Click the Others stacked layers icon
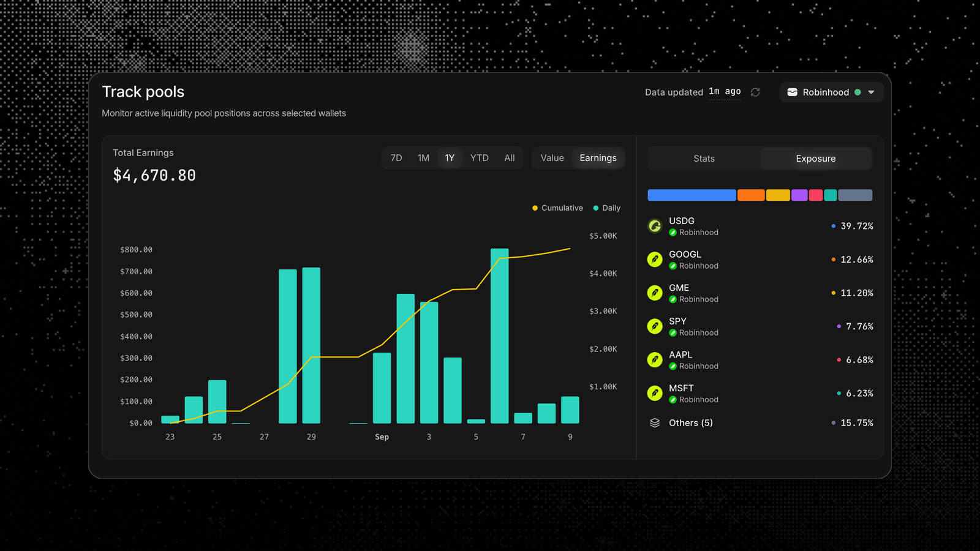Screen dimensions: 980x551 pos(655,423)
